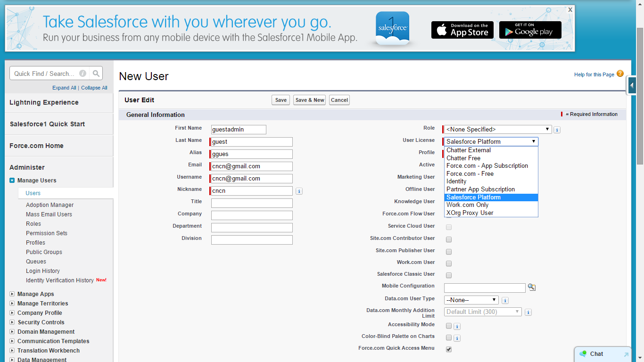Expand the Translation Workbench section
Viewport: 644px width, 362px height.
tap(12, 351)
